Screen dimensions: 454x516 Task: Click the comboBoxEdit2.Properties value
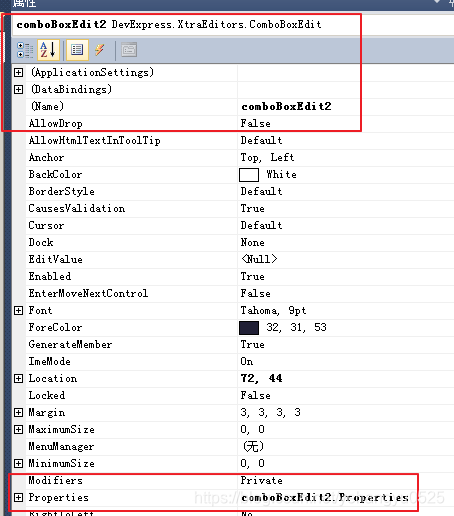coord(325,498)
